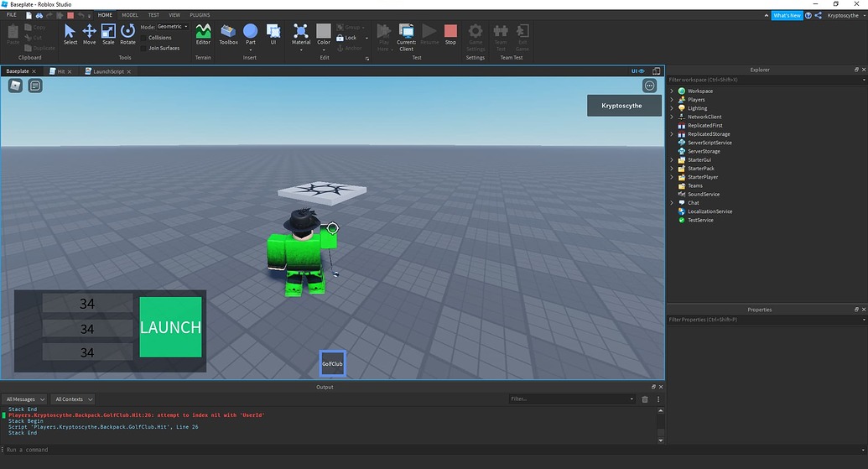868x469 pixels.
Task: Click the Filter Properties field
Action: click(767, 320)
